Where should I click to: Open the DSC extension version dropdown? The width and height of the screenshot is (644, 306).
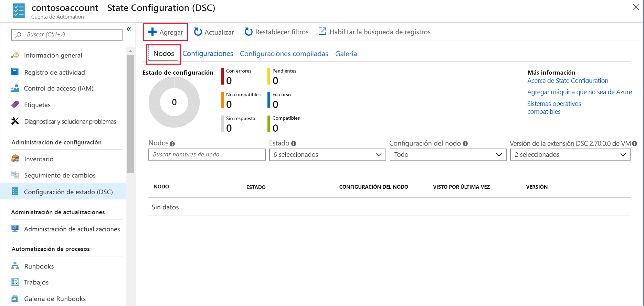pyautogui.click(x=570, y=155)
